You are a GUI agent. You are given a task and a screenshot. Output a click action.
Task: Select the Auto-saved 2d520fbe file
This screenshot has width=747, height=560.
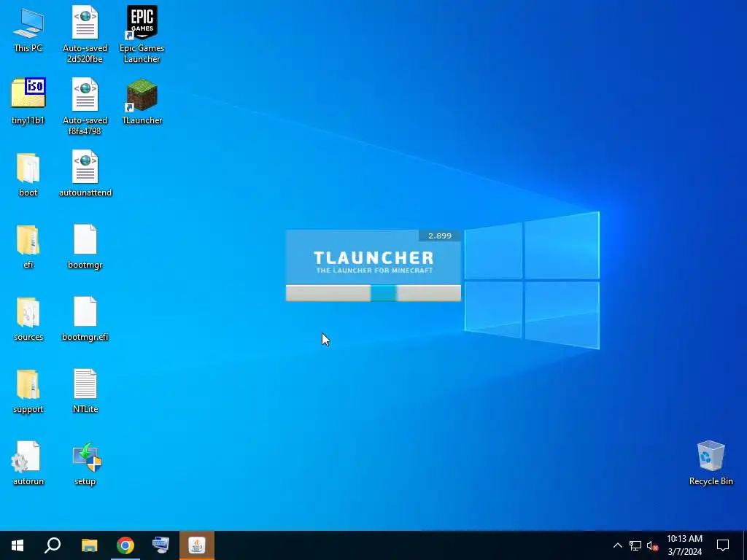point(85,34)
